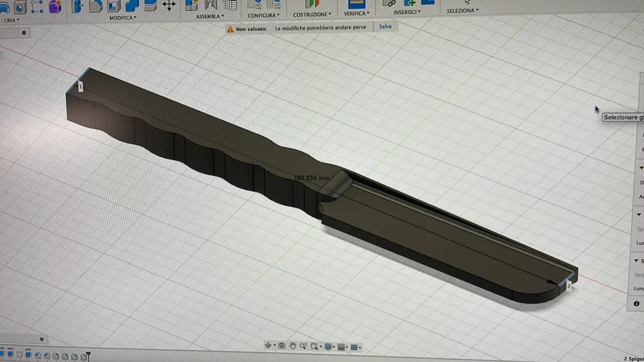Select the Pan hand tool
The image size is (644, 362).
(292, 346)
